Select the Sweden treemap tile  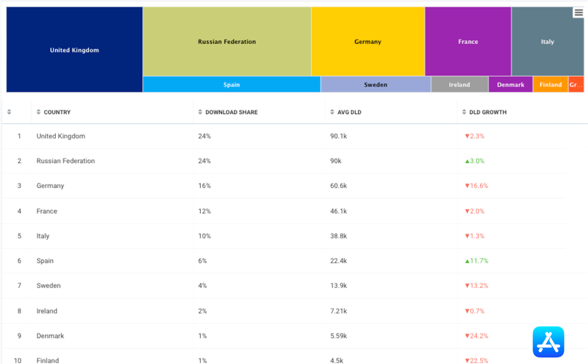pos(375,85)
